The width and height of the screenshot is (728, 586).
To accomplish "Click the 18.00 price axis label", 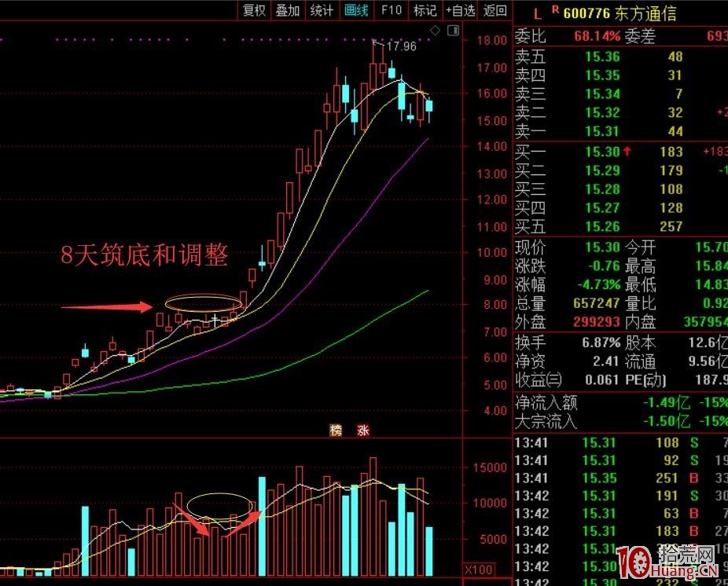I will point(491,40).
